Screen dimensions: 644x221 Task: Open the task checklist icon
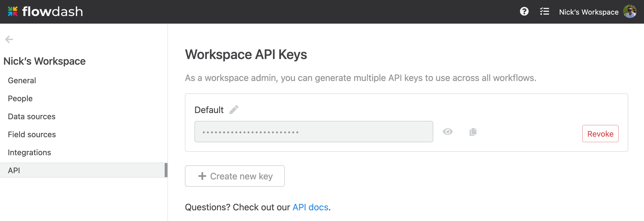click(x=545, y=12)
